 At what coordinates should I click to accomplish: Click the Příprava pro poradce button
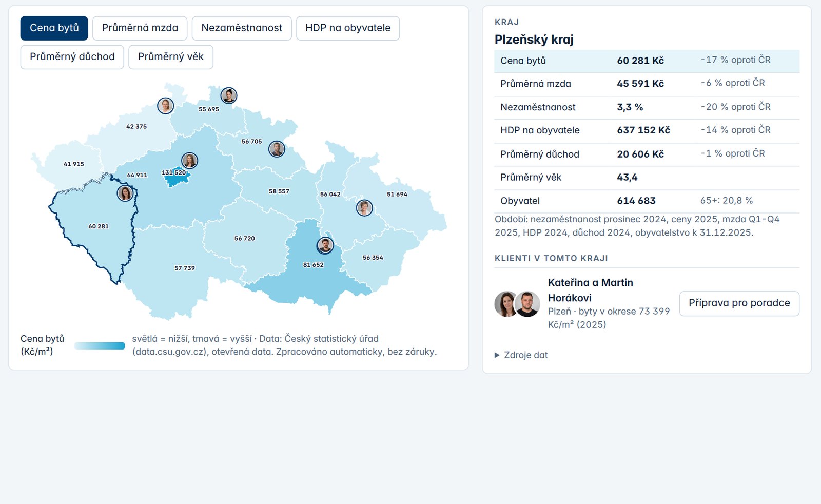point(739,303)
